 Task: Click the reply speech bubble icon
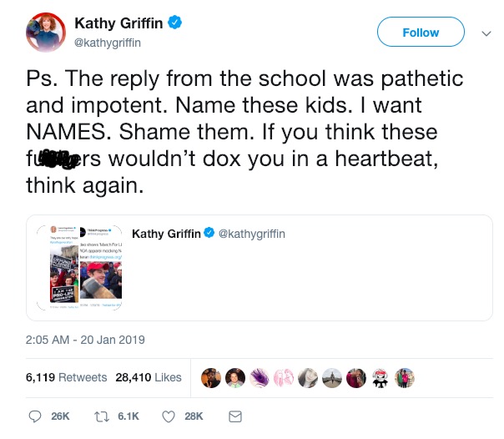pyautogui.click(x=35, y=416)
